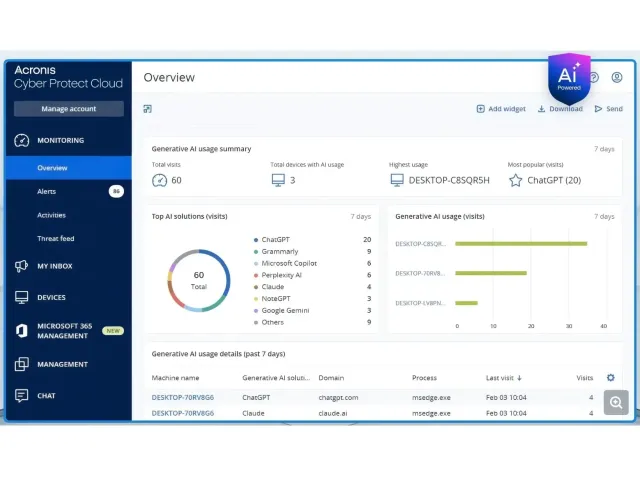Click the Microsoft 365 Management icon
This screenshot has width=640, height=480.
[x=22, y=331]
